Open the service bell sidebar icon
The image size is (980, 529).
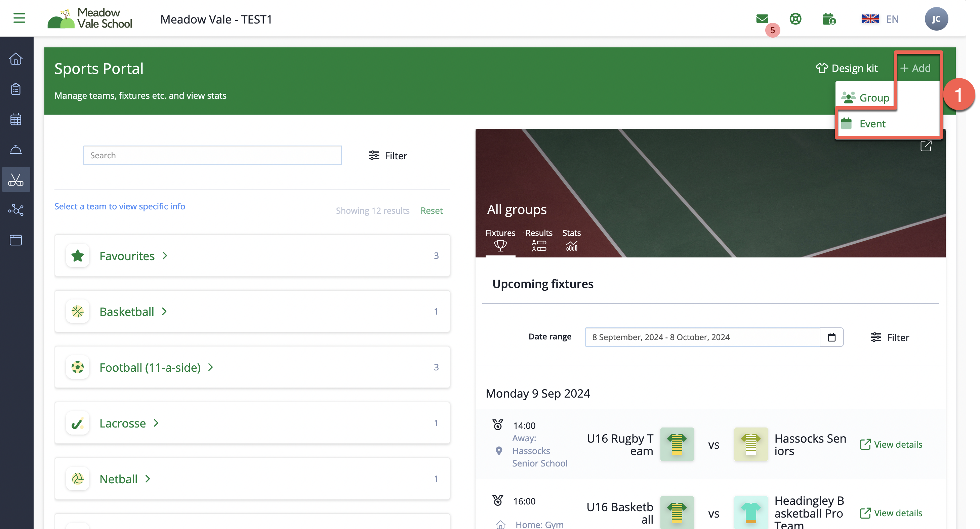coord(15,149)
